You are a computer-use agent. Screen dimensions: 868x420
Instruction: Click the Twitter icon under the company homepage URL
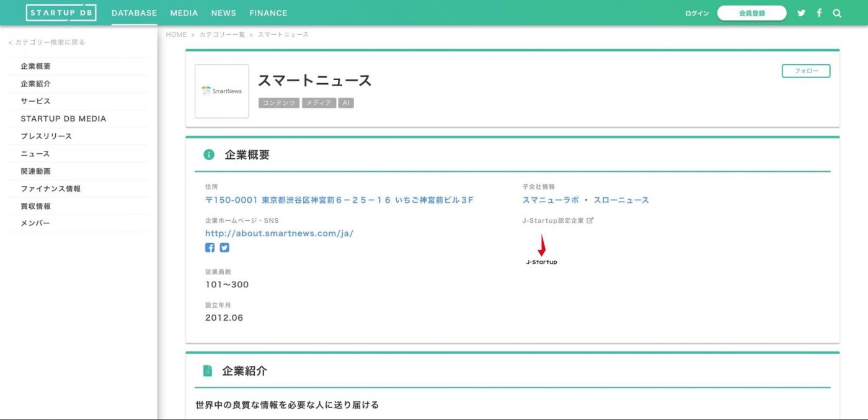(x=224, y=248)
